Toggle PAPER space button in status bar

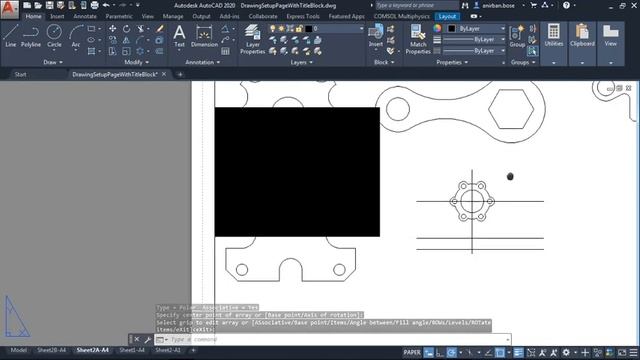click(x=412, y=352)
